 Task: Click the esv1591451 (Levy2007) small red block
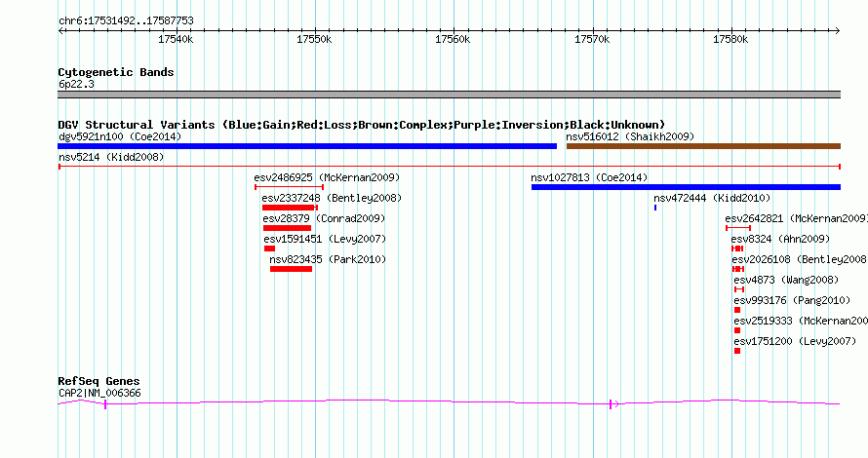tap(269, 248)
